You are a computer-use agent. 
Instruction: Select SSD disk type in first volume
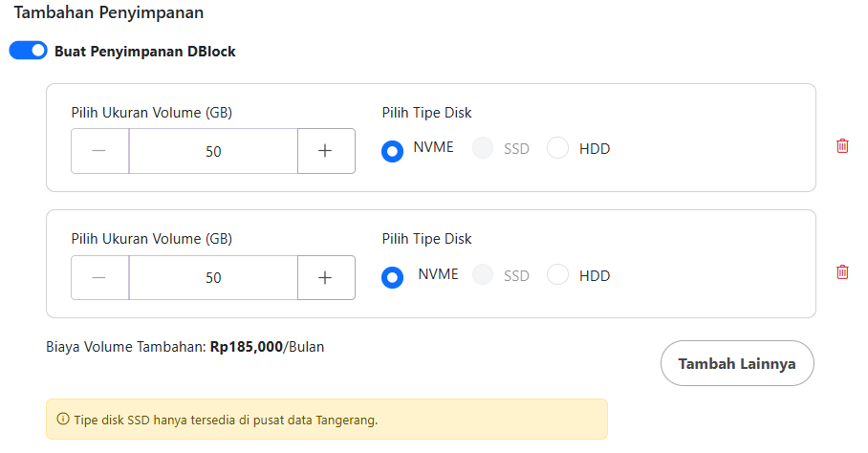484,148
